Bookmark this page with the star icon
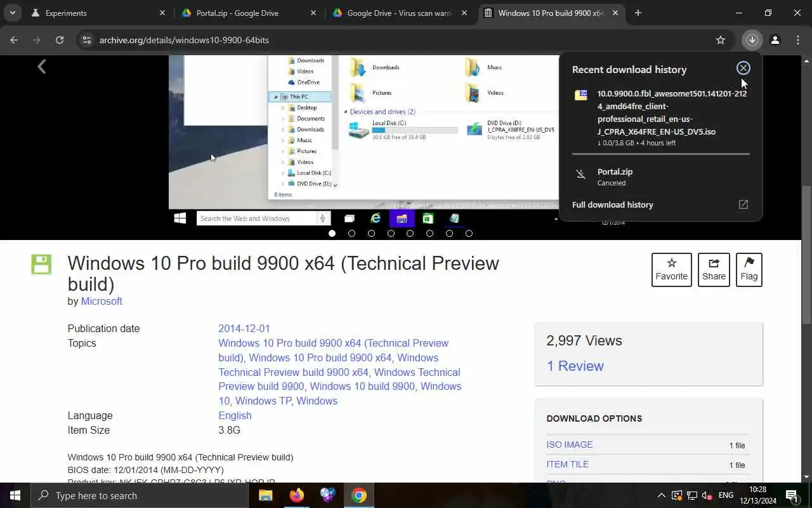The height and width of the screenshot is (508, 812). (721, 40)
